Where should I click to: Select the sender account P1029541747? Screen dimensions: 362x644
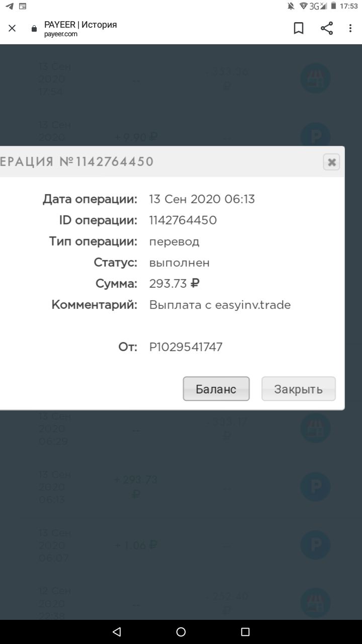pos(186,347)
